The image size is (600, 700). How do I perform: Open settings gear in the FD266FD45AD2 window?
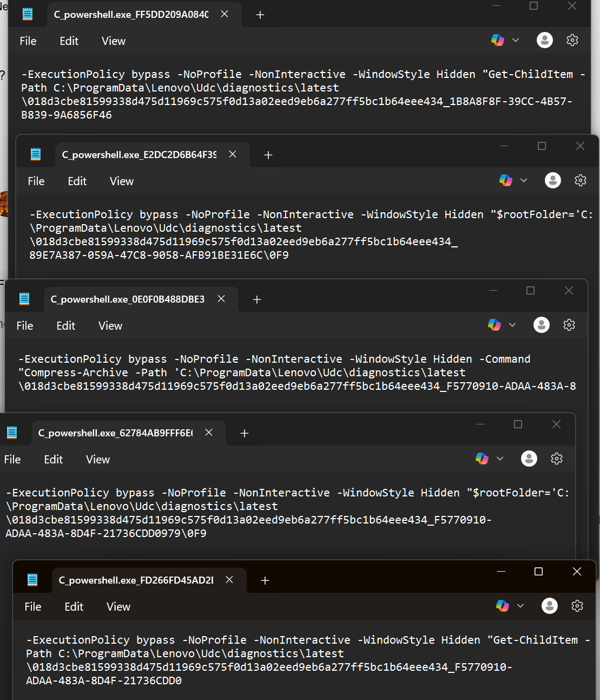click(577, 606)
